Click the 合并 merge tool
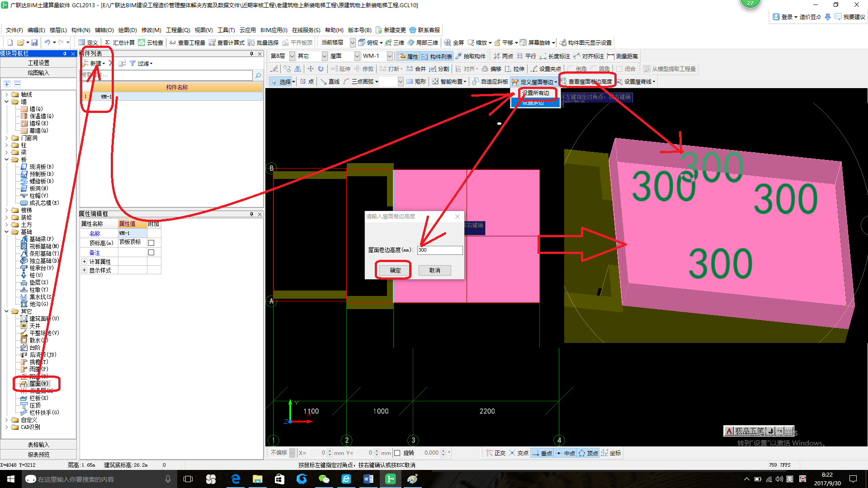The width and height of the screenshot is (868, 488). click(416, 69)
